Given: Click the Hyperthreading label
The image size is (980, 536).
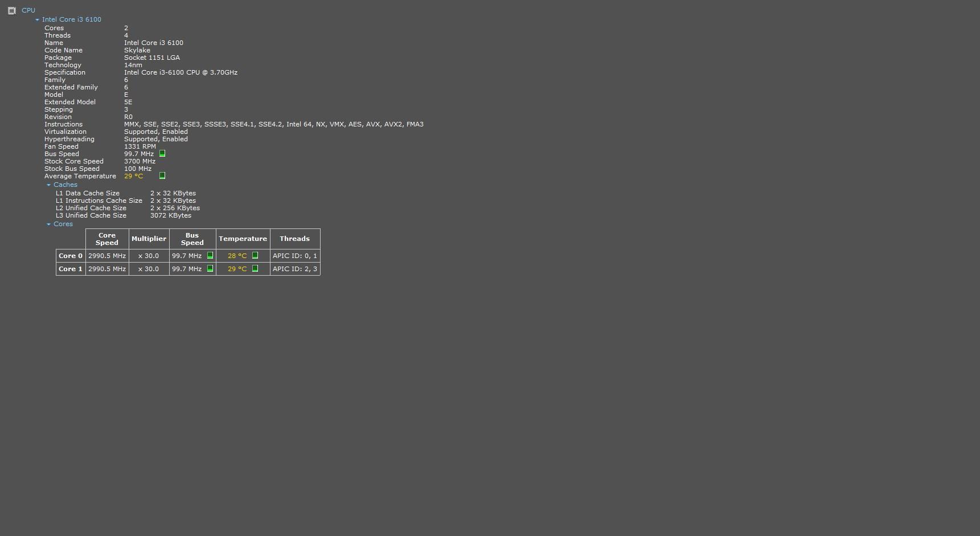Looking at the screenshot, I should [69, 139].
